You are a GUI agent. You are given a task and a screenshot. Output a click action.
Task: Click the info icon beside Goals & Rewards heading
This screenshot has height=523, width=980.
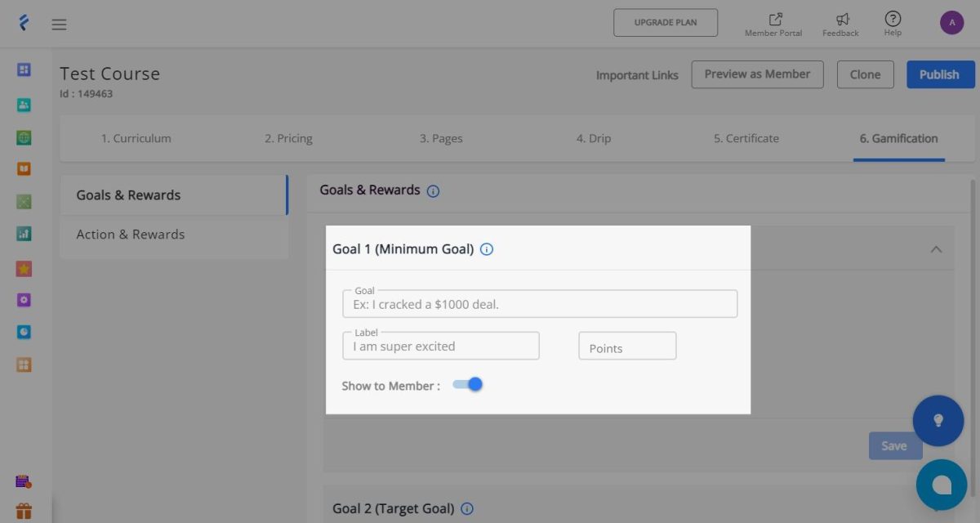[433, 191]
